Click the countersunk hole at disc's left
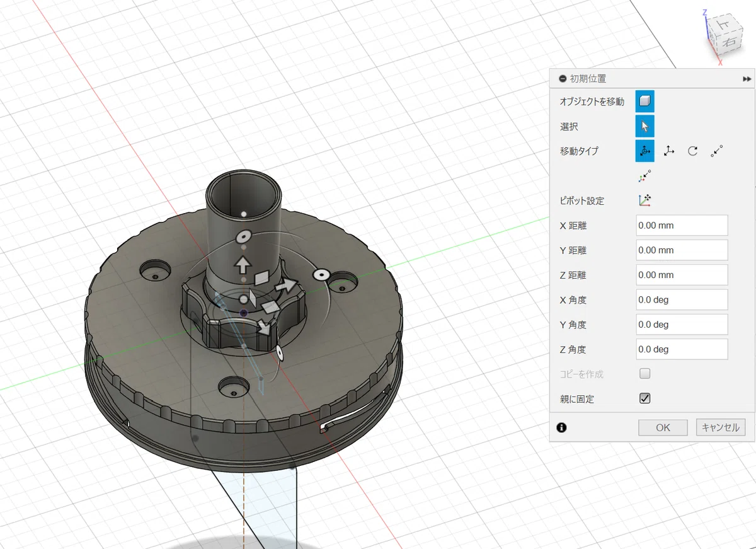 (155, 271)
